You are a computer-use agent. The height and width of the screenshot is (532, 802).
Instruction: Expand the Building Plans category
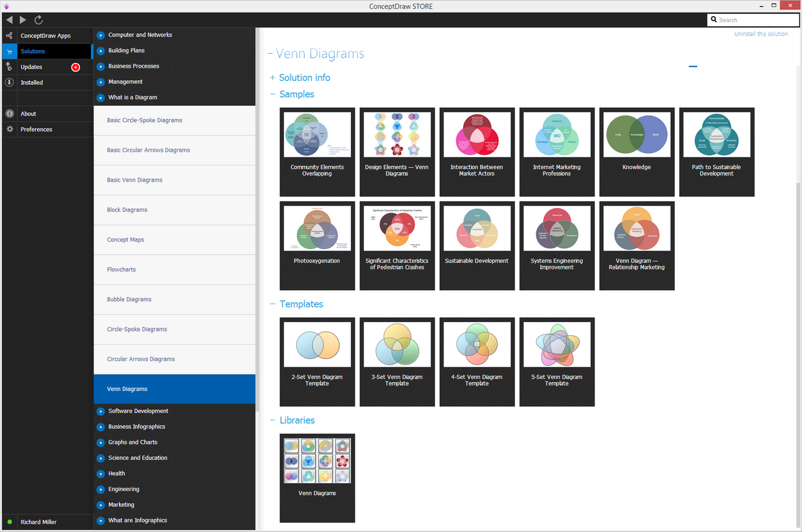101,51
